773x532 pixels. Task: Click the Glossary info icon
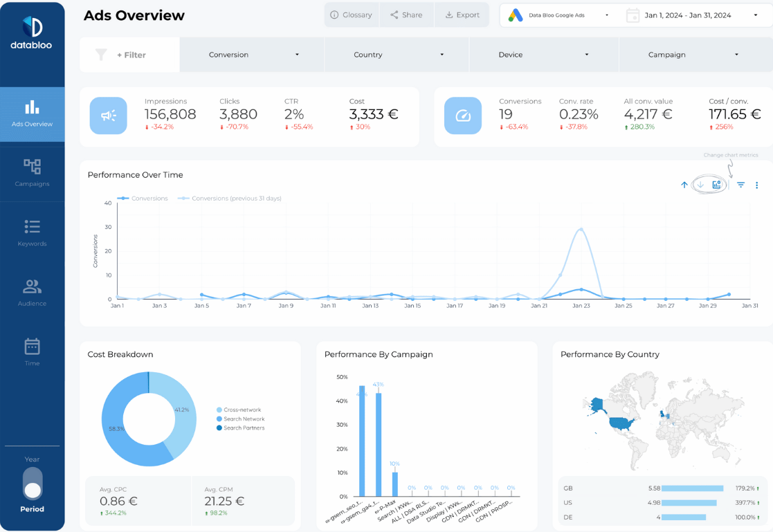(x=334, y=15)
